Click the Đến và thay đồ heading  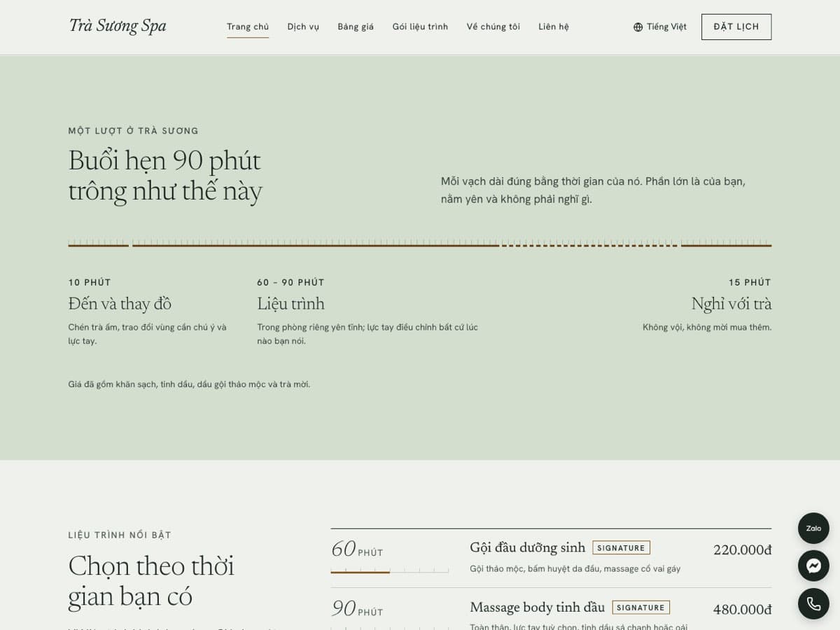point(120,304)
